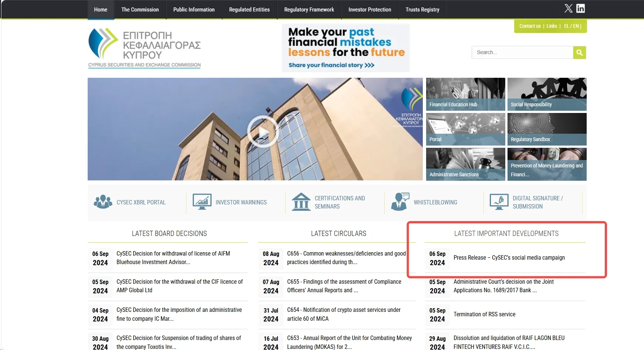Image resolution: width=644 pixels, height=350 pixels.
Task: Switch language with EL / EN link
Action: [x=571, y=26]
